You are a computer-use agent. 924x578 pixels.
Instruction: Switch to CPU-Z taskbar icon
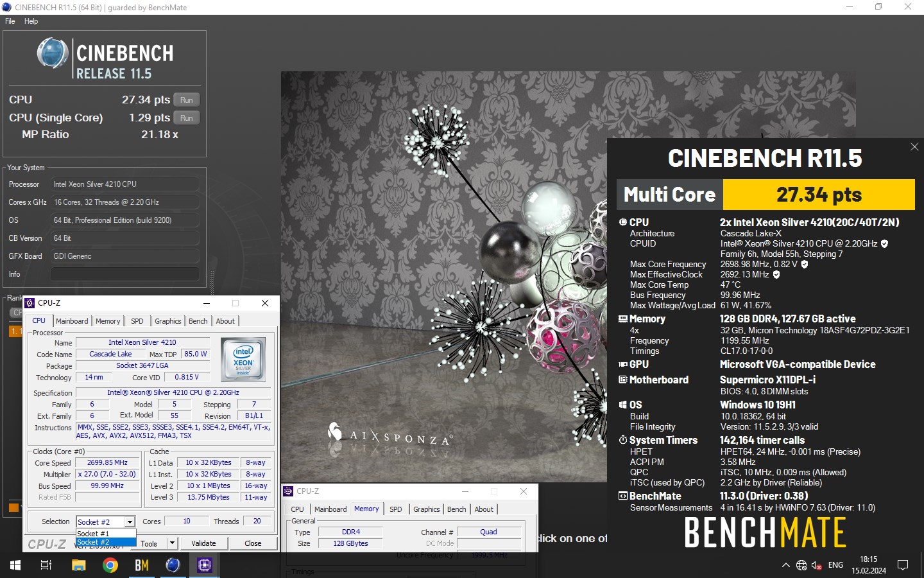point(205,565)
